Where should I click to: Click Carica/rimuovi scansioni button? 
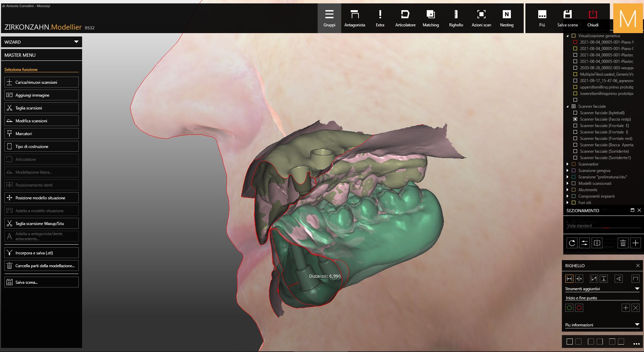(42, 82)
